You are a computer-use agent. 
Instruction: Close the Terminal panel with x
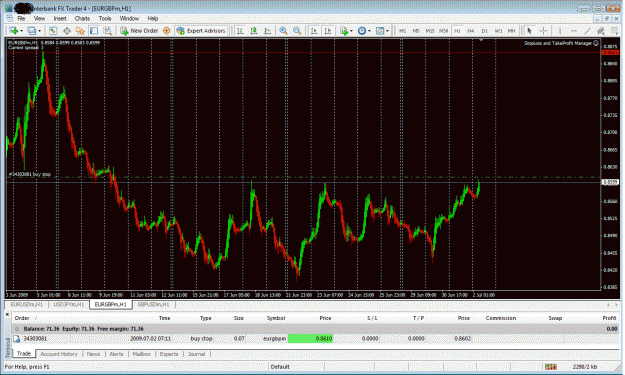[x=7, y=314]
